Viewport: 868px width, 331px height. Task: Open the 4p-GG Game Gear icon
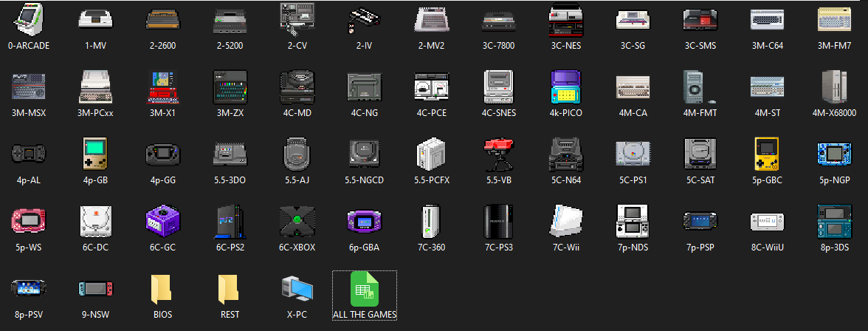tap(162, 154)
